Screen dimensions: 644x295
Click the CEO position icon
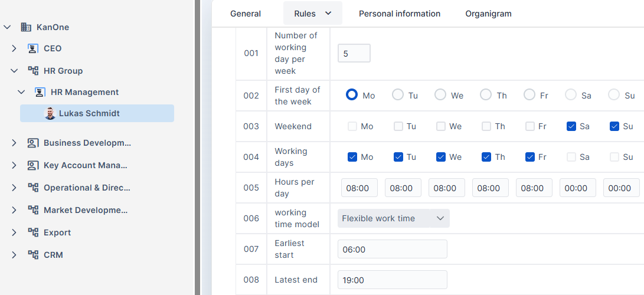[33, 48]
